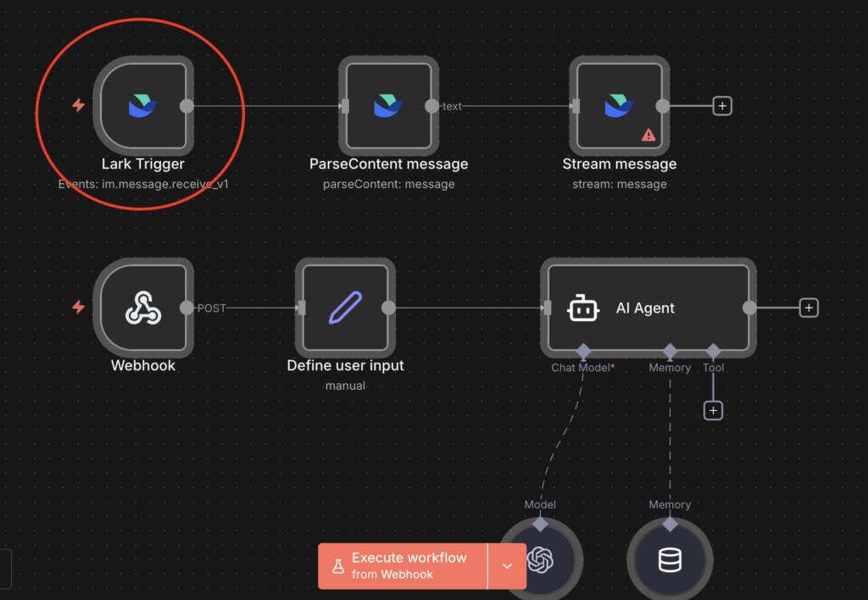
Task: Click the Lark Trigger output connector
Action: click(x=187, y=106)
